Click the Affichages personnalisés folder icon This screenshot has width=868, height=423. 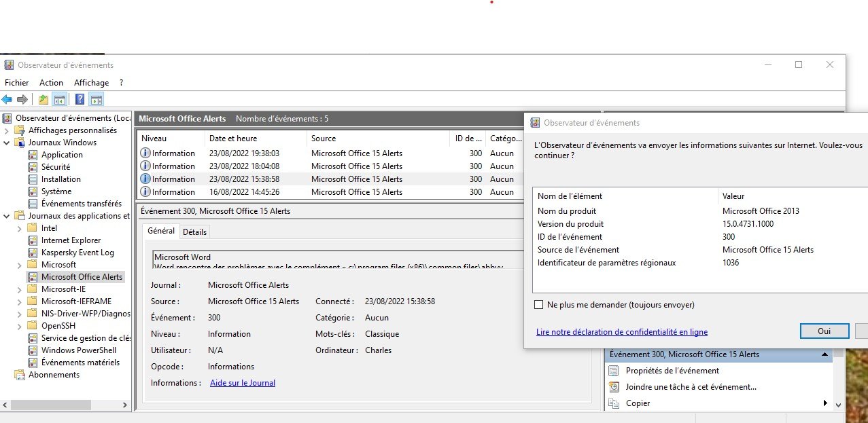pos(20,130)
